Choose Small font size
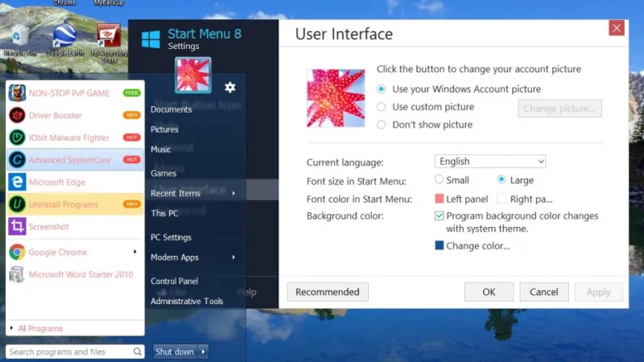 (x=439, y=179)
